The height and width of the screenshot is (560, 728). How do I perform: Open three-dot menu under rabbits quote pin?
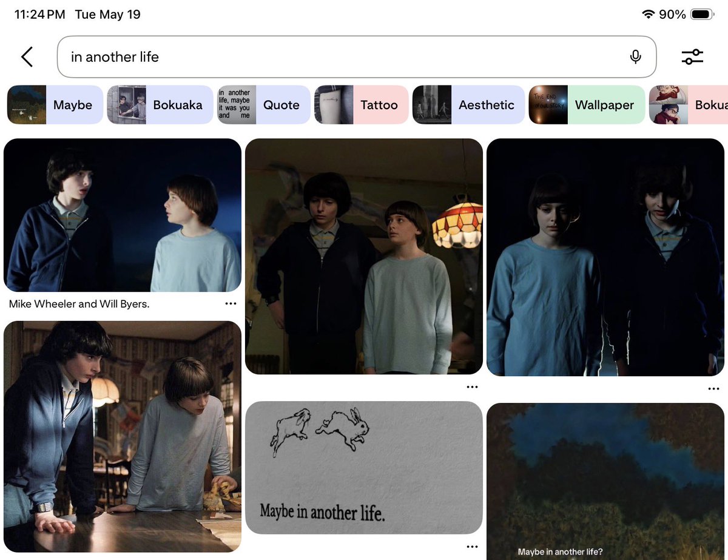[472, 547]
